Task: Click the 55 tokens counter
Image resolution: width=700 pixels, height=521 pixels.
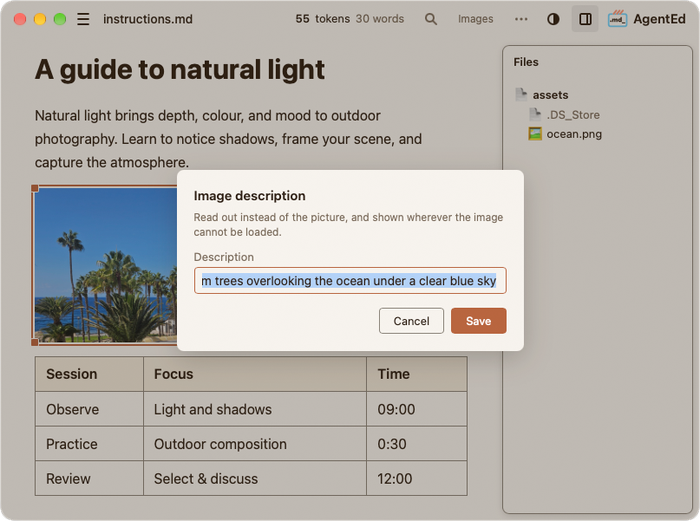Action: pos(322,19)
